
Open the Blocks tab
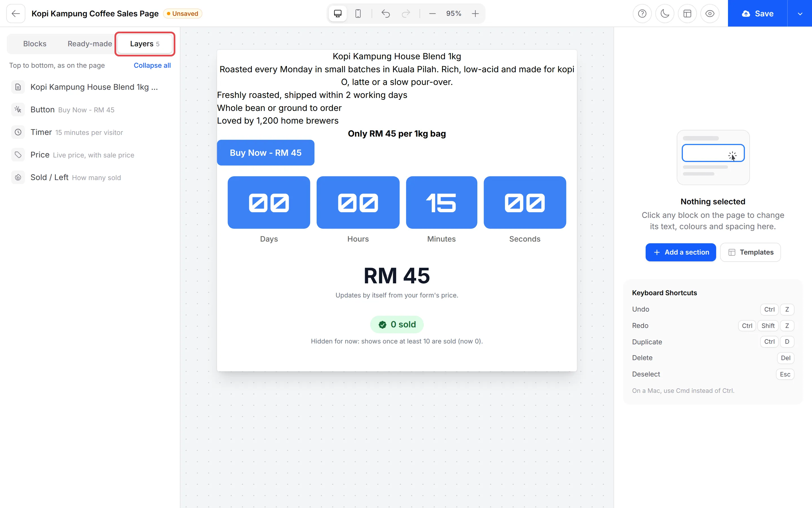tap(35, 44)
